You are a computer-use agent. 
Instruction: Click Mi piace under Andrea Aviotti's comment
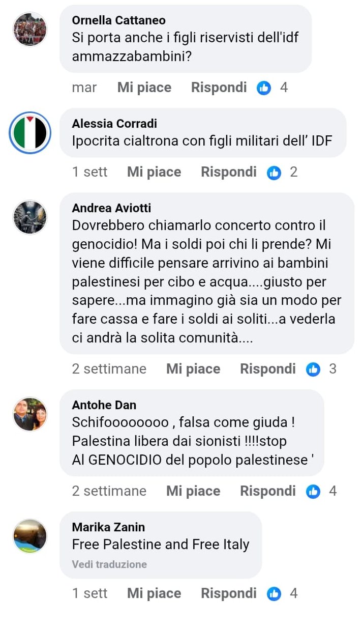pos(193,369)
